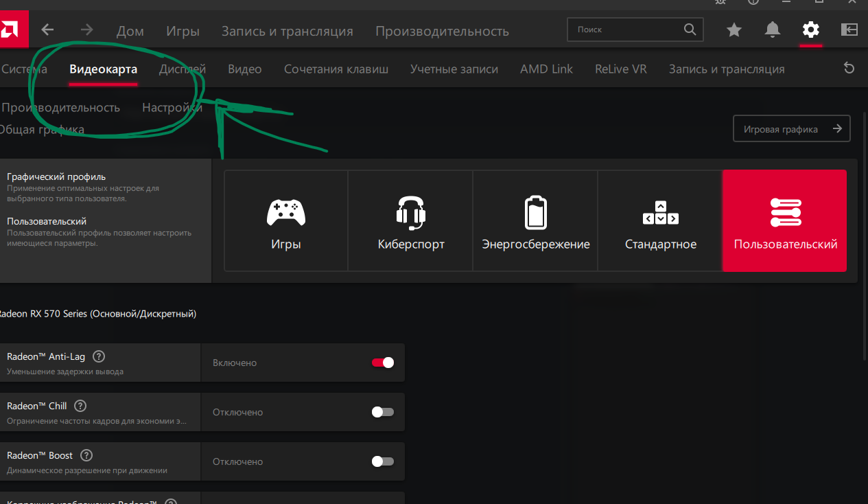Toggle the sidebar panel icon

[x=849, y=30]
